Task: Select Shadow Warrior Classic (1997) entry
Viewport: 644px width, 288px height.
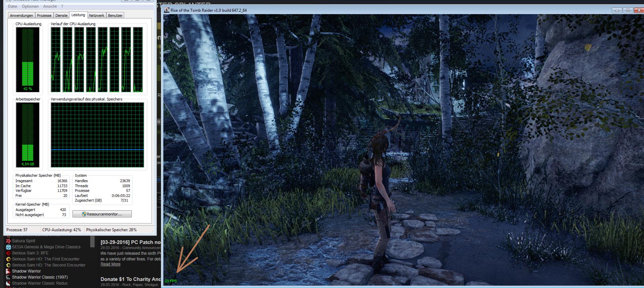Action: pyautogui.click(x=40, y=277)
